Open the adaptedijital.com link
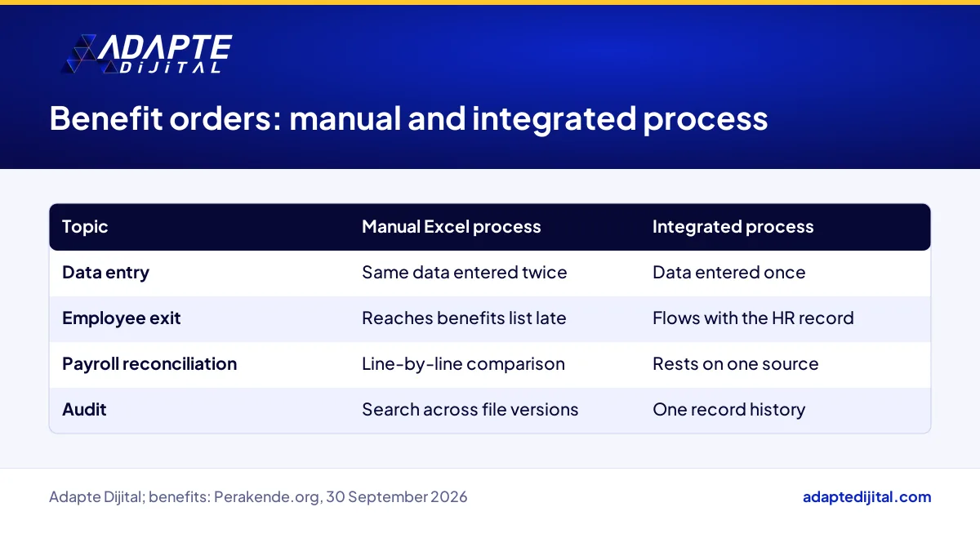The width and height of the screenshot is (980, 538). click(866, 497)
